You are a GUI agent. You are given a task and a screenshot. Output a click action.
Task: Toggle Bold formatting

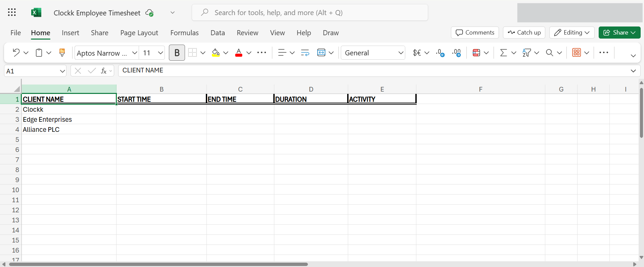tap(177, 53)
